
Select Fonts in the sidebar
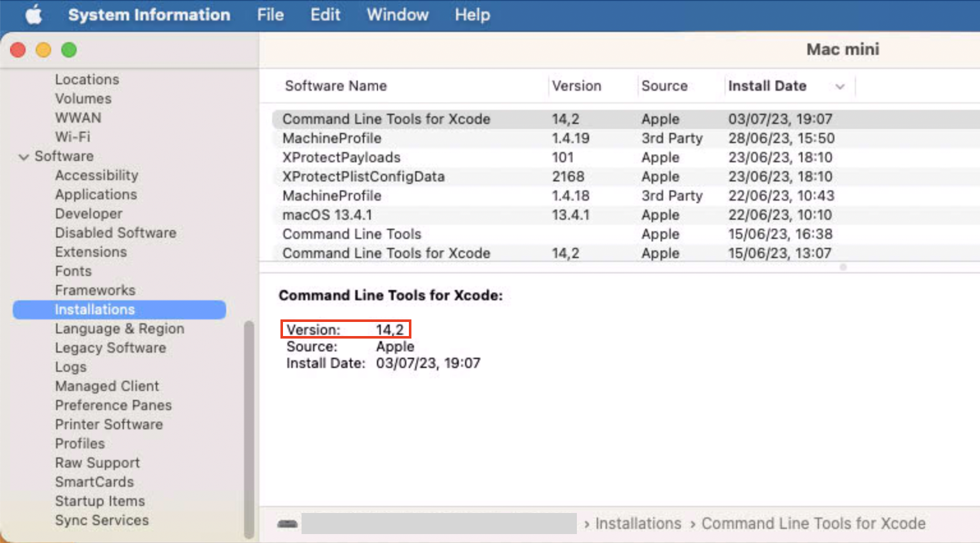click(x=73, y=271)
